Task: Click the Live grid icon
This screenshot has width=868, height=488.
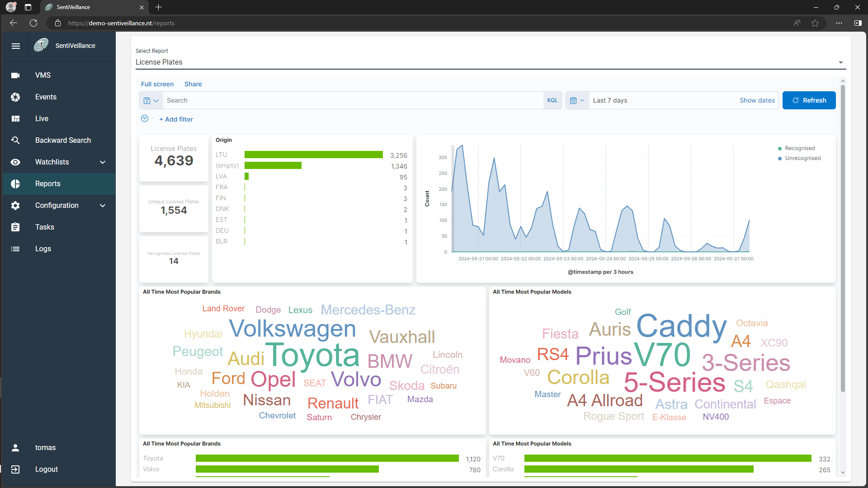Action: [15, 118]
